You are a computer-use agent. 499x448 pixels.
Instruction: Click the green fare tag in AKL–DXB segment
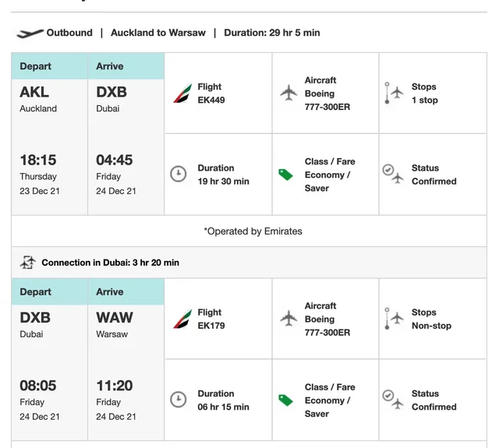pyautogui.click(x=285, y=175)
